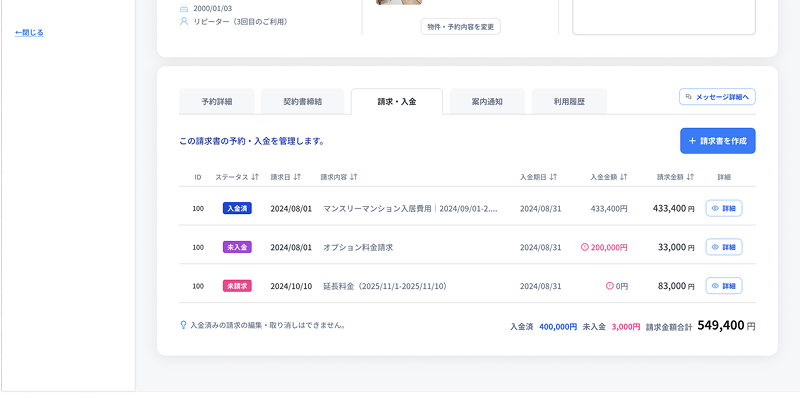Switch to 予約詳細 tab
Image resolution: width=800 pixels, height=400 pixels.
click(x=217, y=102)
